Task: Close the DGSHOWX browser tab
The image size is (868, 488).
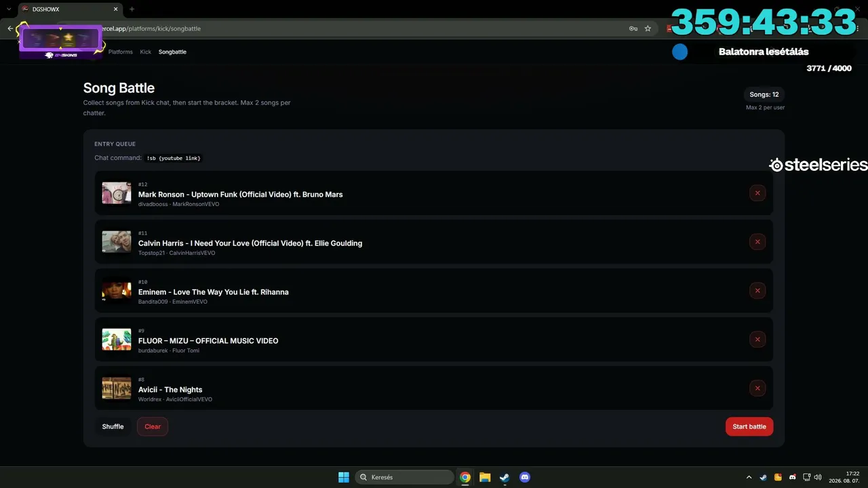Action: (x=115, y=9)
